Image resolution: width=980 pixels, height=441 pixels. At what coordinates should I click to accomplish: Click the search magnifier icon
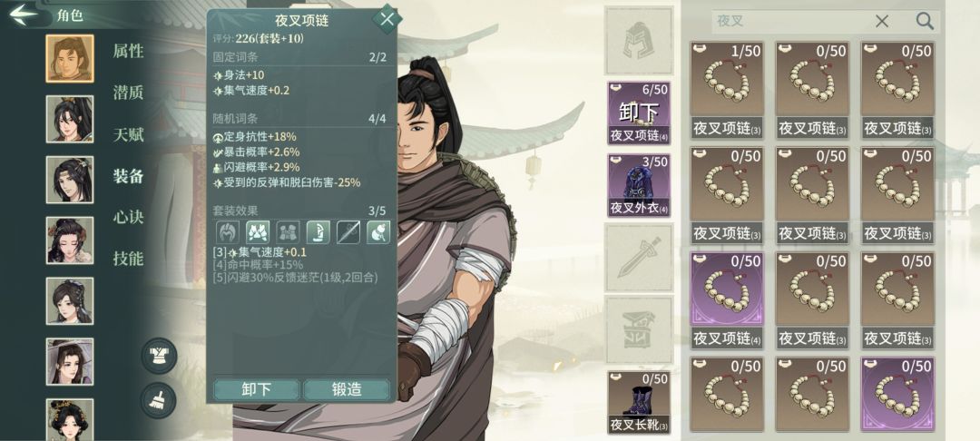925,21
